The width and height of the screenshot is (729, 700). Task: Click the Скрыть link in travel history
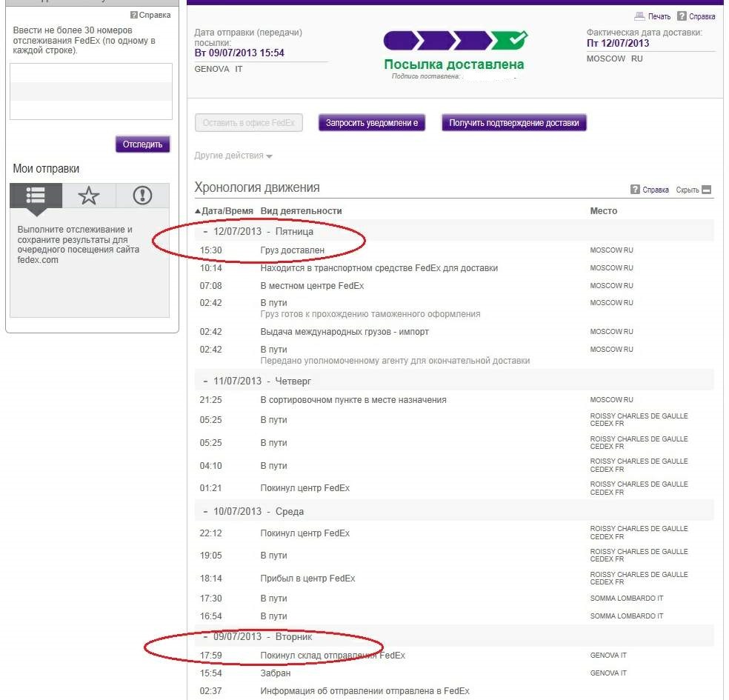click(688, 190)
